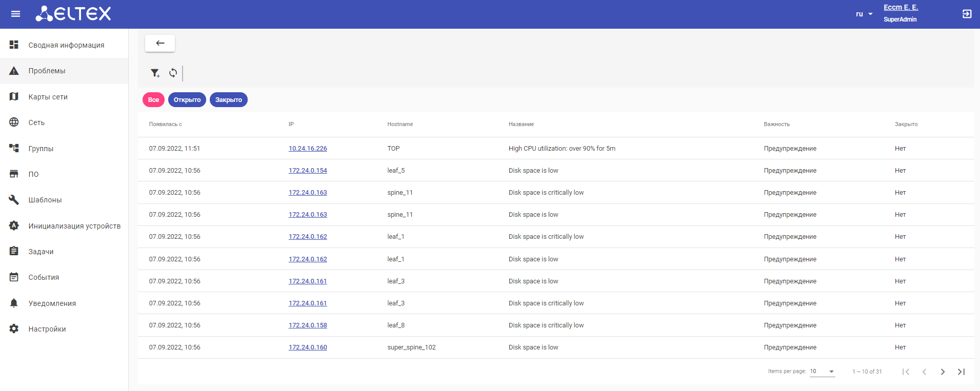
Task: Go to the next page of results
Action: click(943, 372)
